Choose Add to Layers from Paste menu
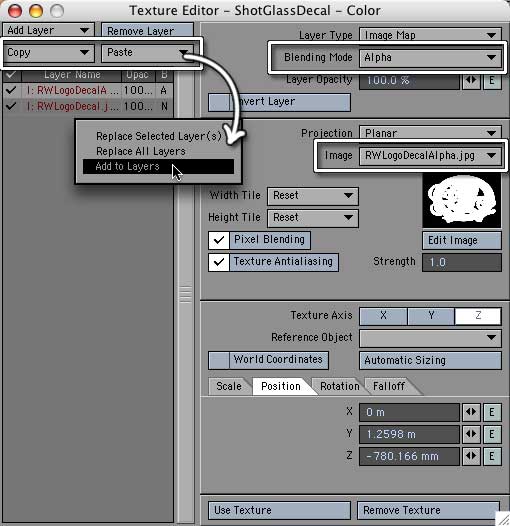 point(158,166)
